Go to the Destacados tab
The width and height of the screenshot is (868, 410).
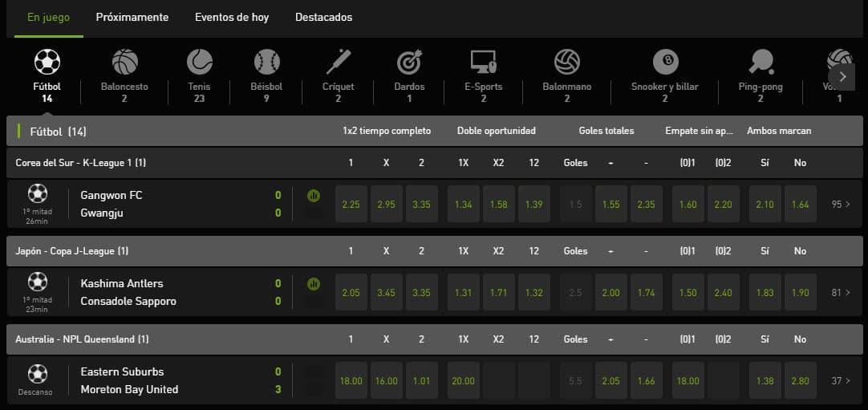coord(323,17)
